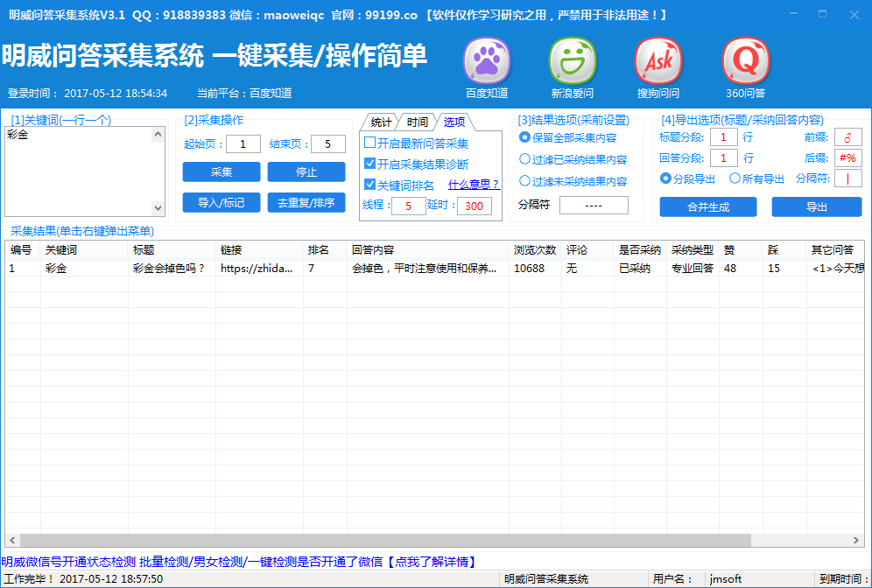Sort by the 关键词 column header

point(84,250)
